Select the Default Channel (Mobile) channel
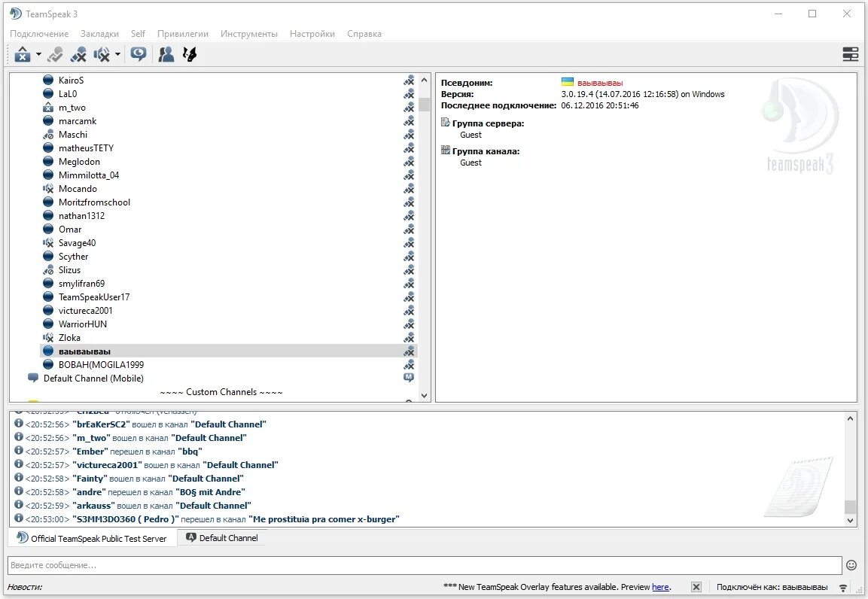Screen dimensions: 868x599 [x=93, y=379]
